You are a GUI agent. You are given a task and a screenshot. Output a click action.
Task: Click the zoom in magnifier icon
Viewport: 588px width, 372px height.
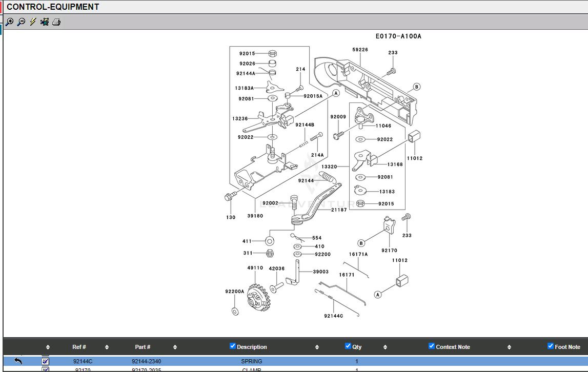pos(9,22)
